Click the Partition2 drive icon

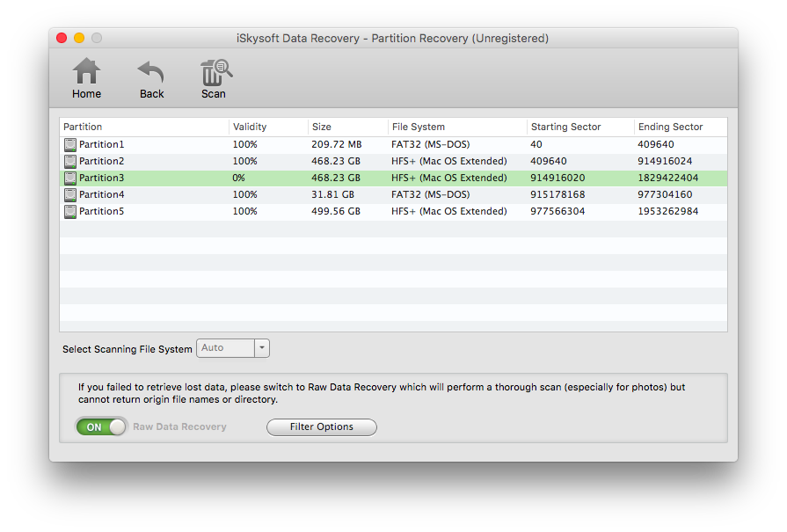[x=70, y=162]
